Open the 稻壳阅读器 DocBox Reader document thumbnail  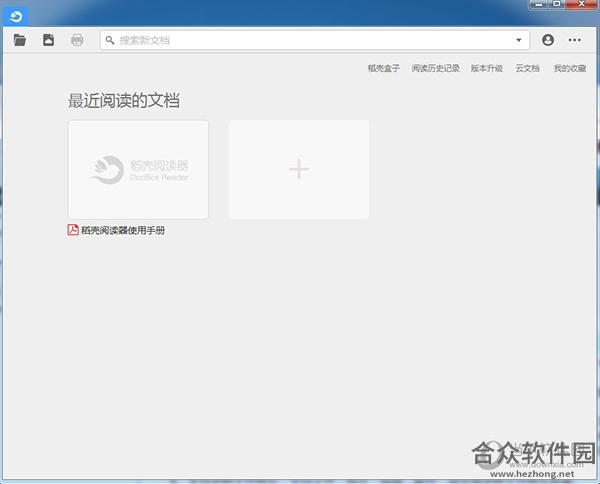[x=139, y=169]
